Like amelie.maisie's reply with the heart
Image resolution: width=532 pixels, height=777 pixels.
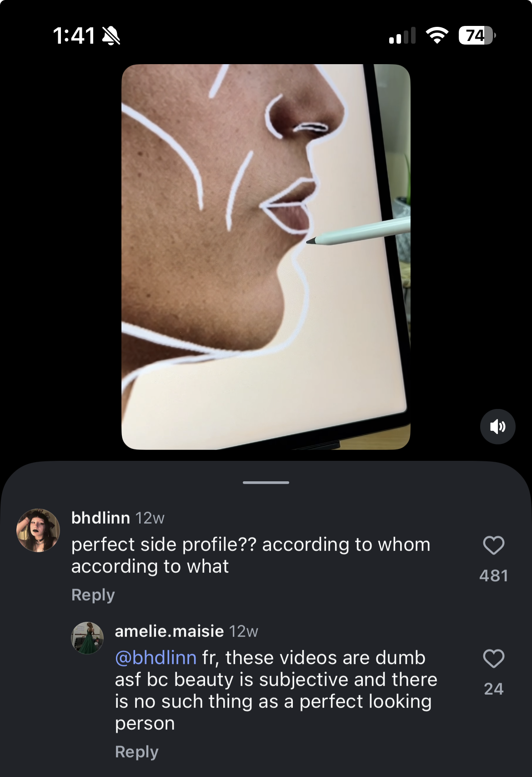click(493, 659)
